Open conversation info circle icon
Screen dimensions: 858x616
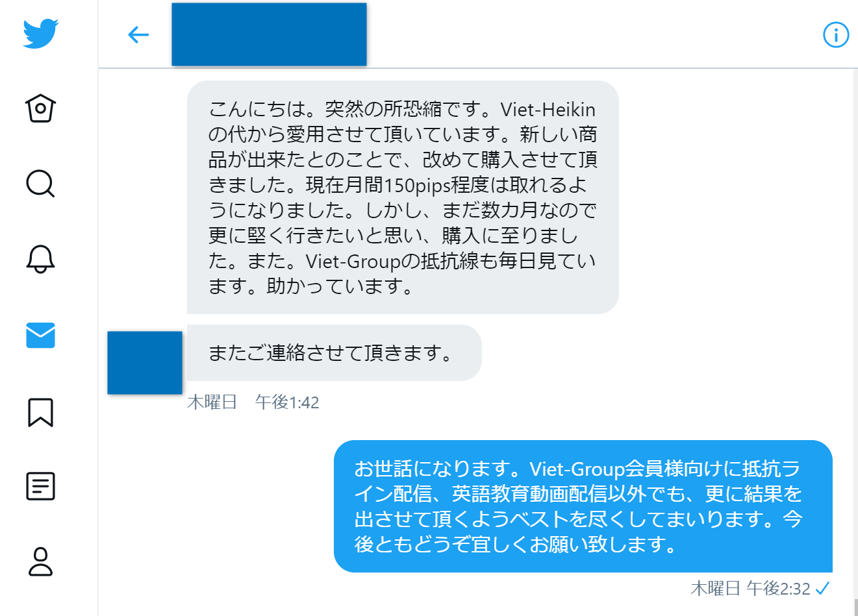tap(836, 34)
